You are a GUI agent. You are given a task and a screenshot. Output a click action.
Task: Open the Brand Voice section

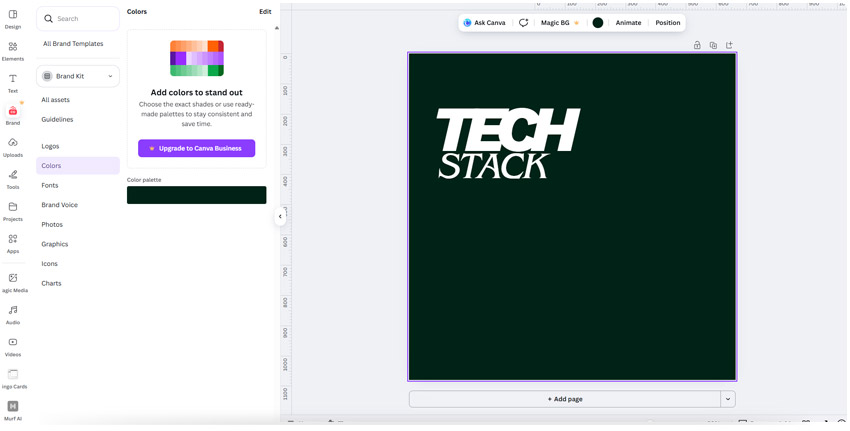point(59,205)
